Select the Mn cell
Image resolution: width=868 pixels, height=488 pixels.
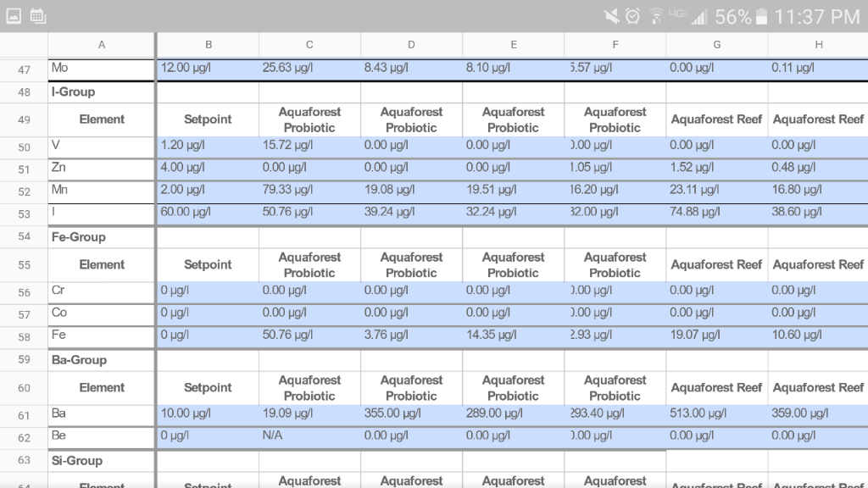coord(102,191)
